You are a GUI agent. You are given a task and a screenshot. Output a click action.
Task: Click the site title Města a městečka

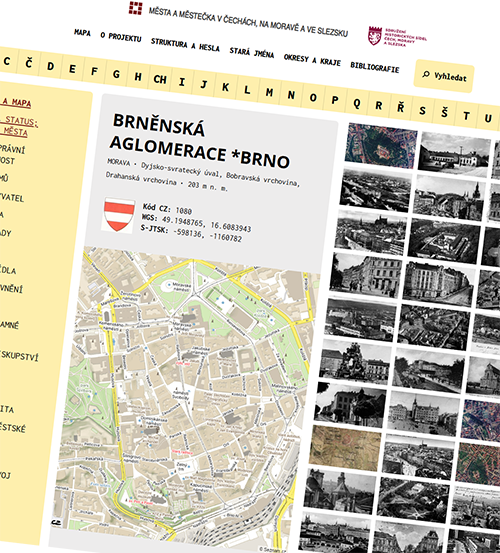(x=248, y=22)
